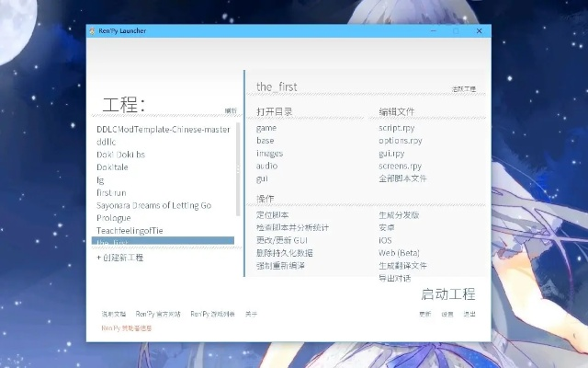Click 退出 to quit the launcher
Screen dimensions: 588x368
(469, 314)
